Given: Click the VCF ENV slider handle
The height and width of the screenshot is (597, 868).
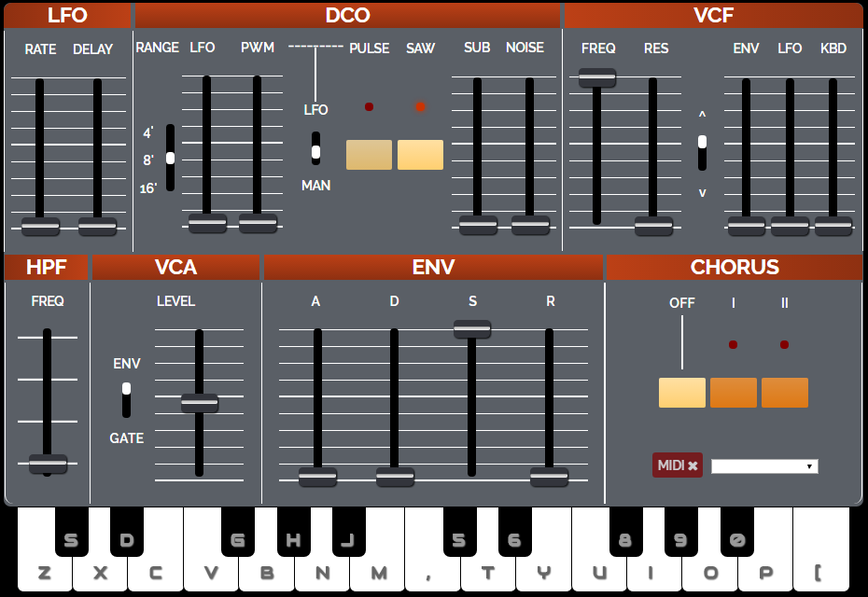Looking at the screenshot, I should coord(747,226).
